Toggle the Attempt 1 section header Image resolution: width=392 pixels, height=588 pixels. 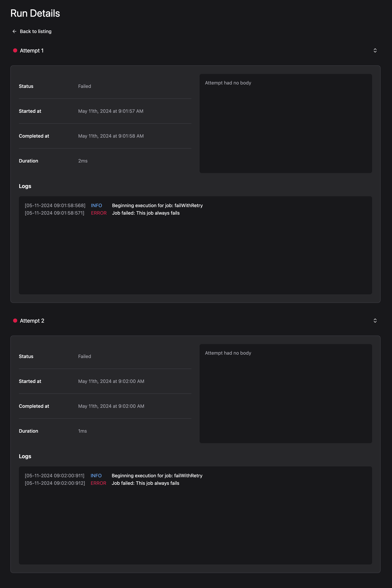[195, 51]
